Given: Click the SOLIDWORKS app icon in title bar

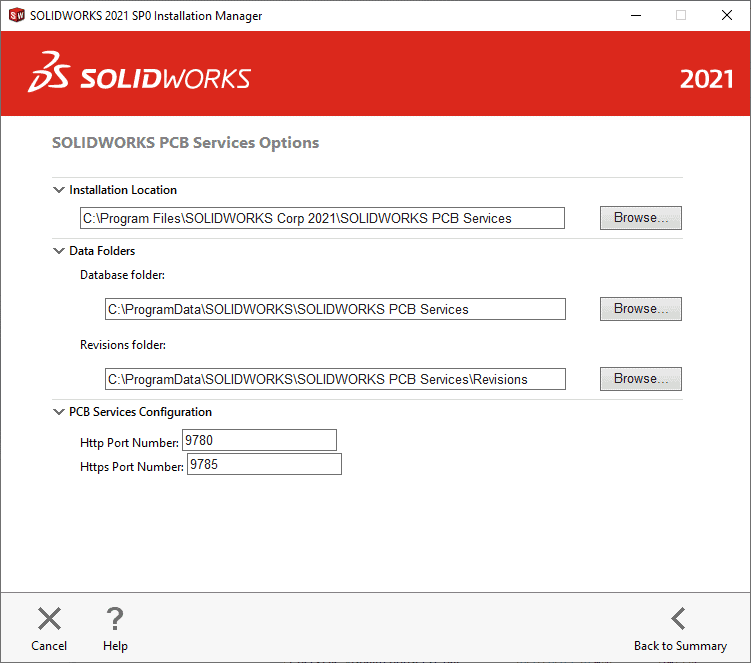Looking at the screenshot, I should [x=16, y=15].
